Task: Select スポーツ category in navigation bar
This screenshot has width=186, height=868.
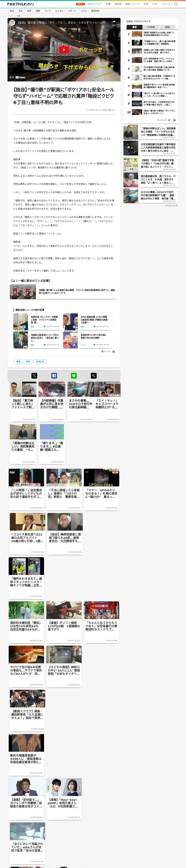Action: point(72,11)
